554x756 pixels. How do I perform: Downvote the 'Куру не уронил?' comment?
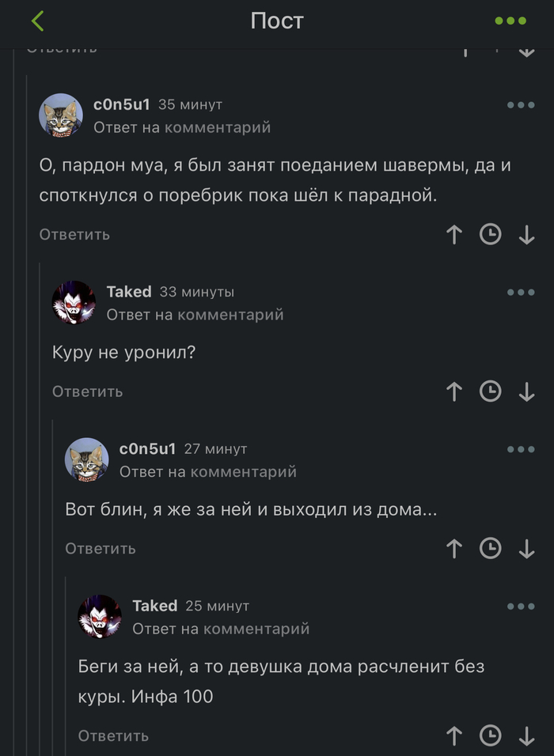pos(526,391)
